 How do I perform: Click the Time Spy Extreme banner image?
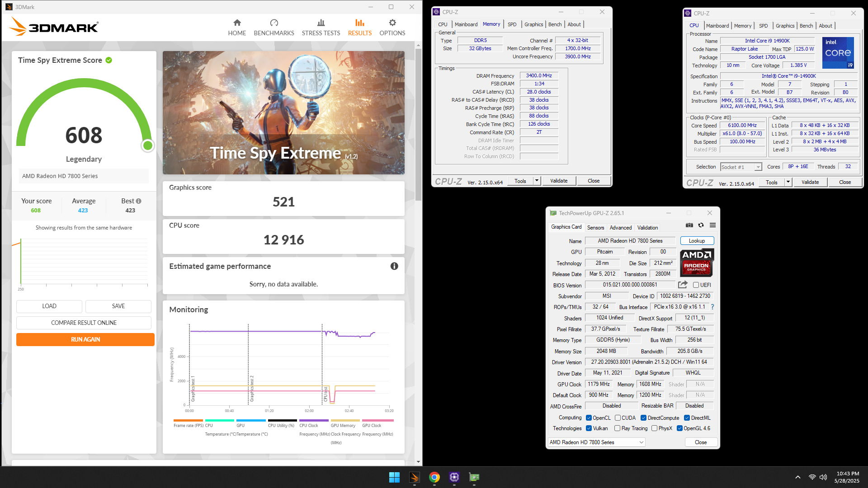[x=283, y=113]
